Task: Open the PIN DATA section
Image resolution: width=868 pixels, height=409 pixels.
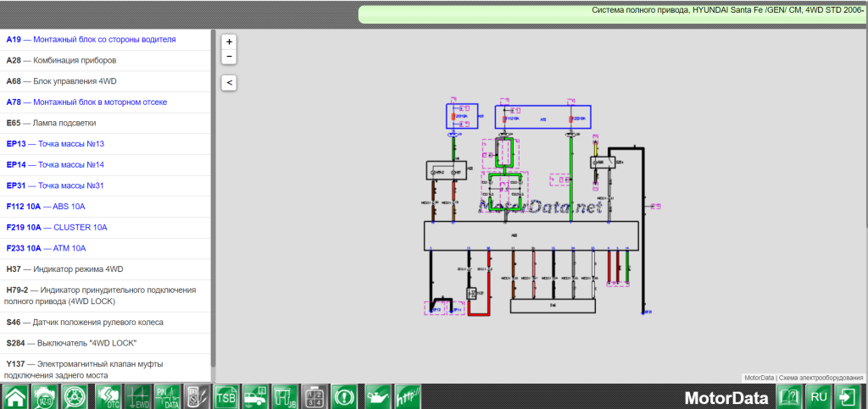Action: pos(166,396)
